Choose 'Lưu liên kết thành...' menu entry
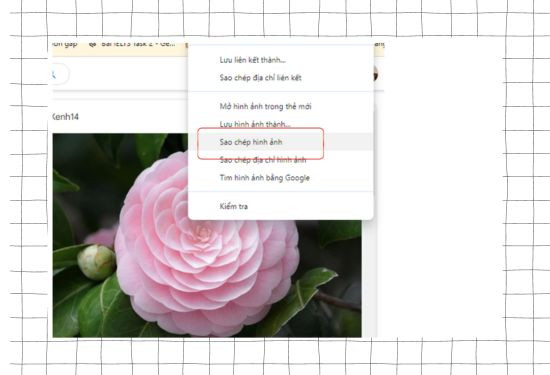Image resolution: width=550 pixels, height=375 pixels. pos(281,60)
